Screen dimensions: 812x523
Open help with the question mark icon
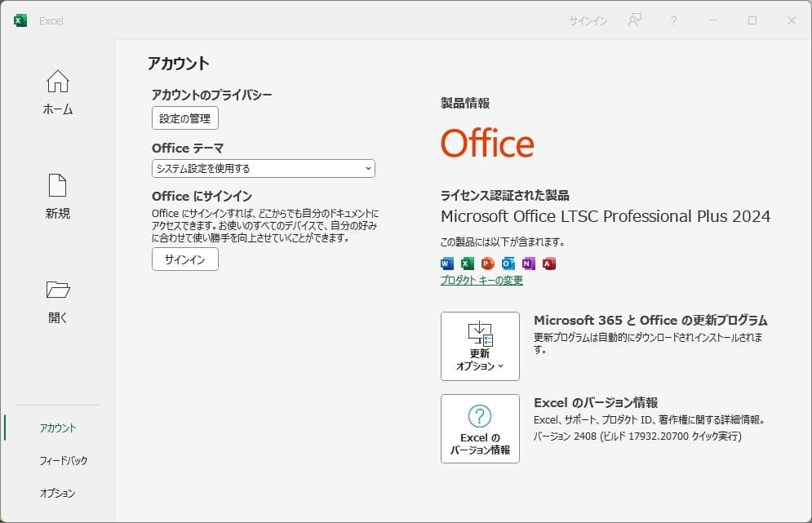[674, 20]
